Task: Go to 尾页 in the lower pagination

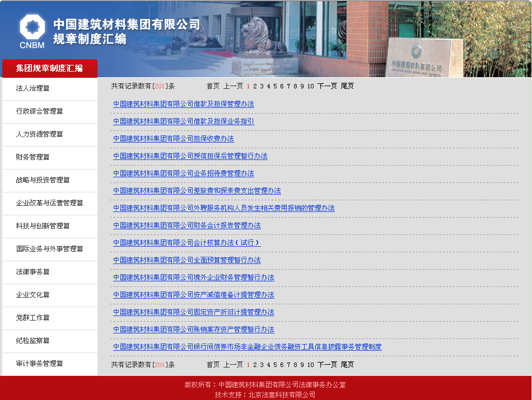Action: tap(347, 365)
